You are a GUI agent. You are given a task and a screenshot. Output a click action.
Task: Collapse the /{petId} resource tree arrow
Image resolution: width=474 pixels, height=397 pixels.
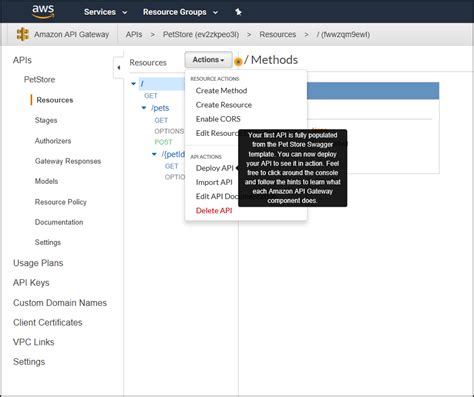pos(154,154)
